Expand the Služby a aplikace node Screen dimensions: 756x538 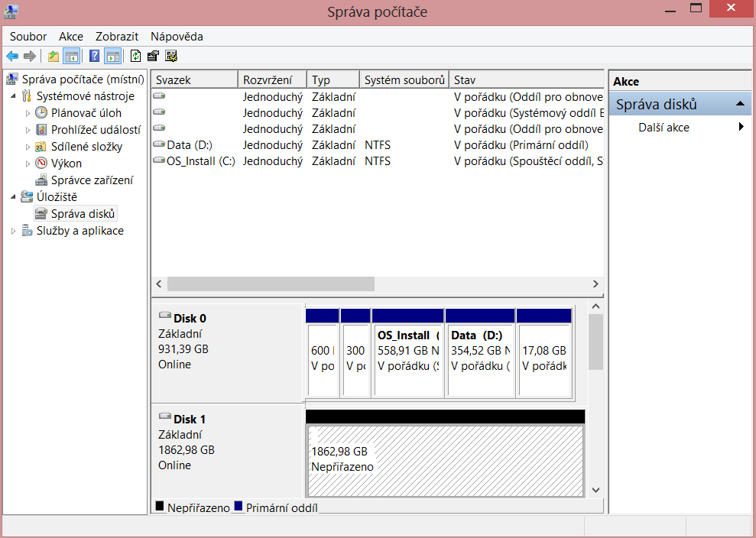14,231
